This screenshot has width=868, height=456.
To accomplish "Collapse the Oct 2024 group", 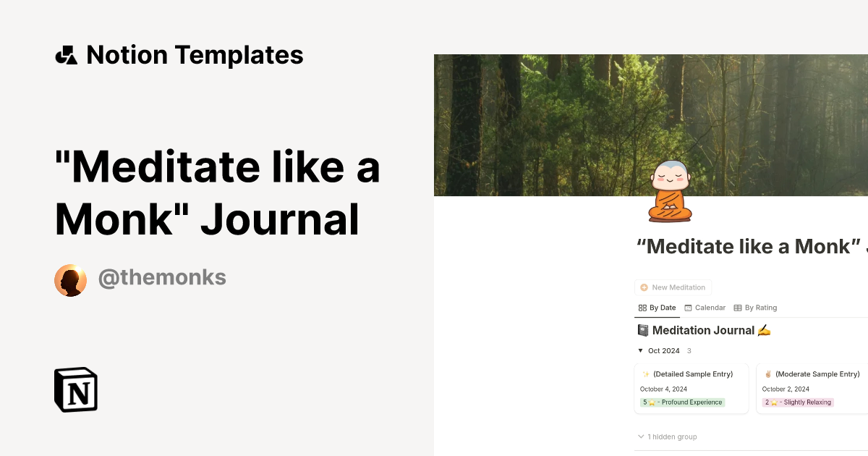I will 640,350.
